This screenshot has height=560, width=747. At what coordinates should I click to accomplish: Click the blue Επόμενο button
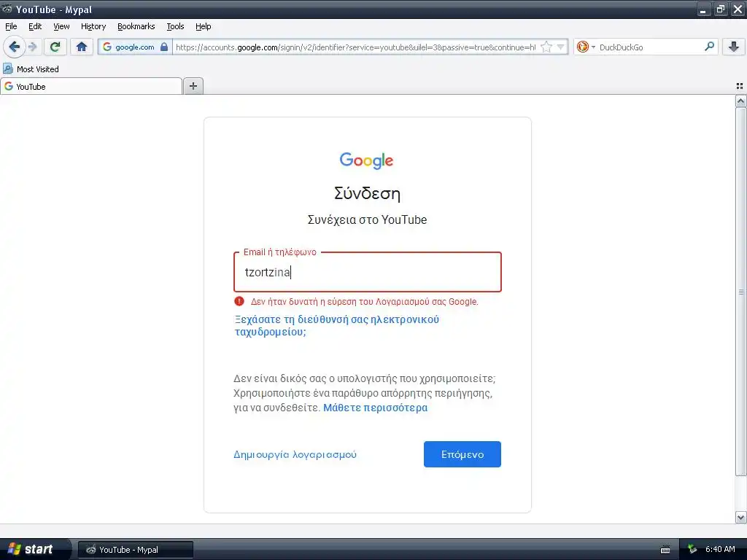tap(462, 454)
